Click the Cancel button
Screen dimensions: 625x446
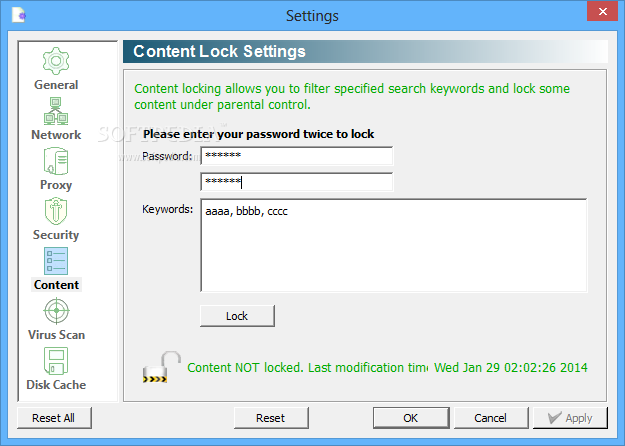(x=491, y=418)
